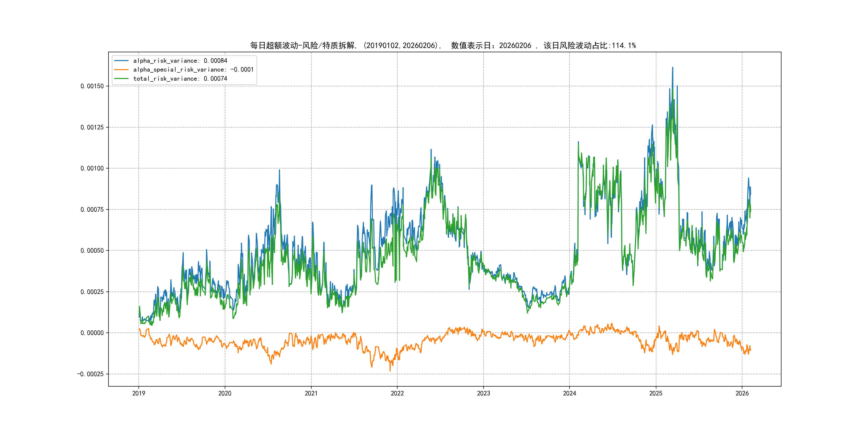This screenshot has width=868, height=434.
Task: Click the 2020 x-axis tick label
Action: pyautogui.click(x=225, y=393)
